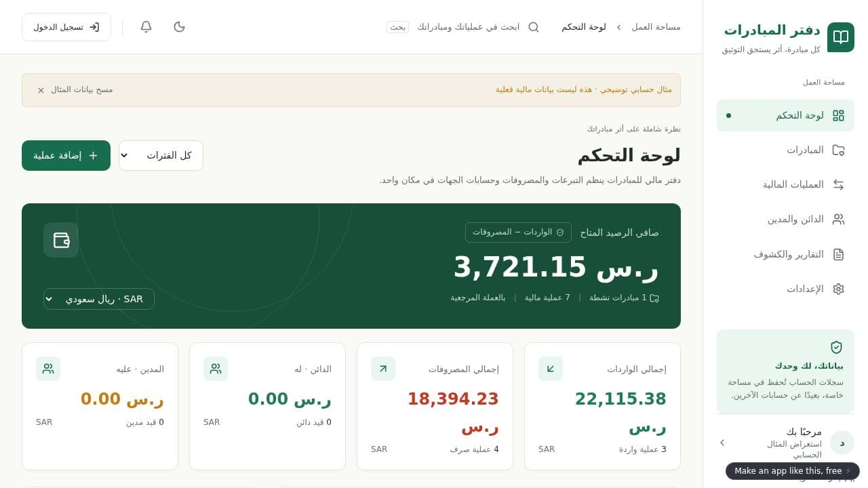Click the net balance amount 3,721.15
868x488 pixels.
tap(556, 267)
